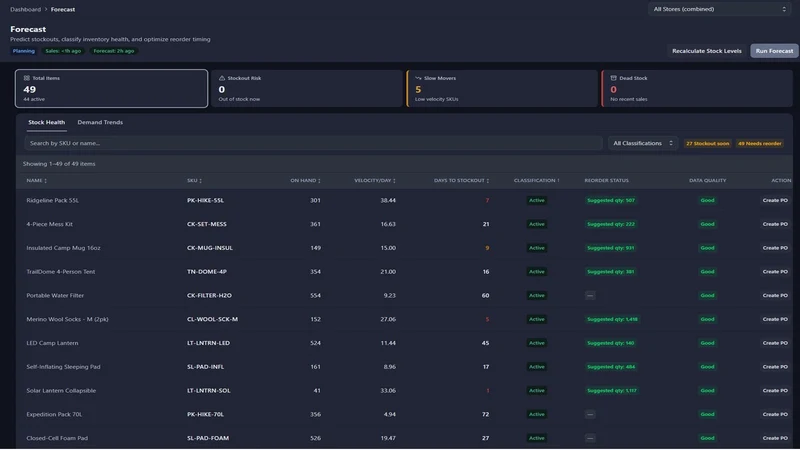This screenshot has height=450, width=800.
Task: Create PO for Closed-Cell Foam Pad
Action: tap(775, 438)
